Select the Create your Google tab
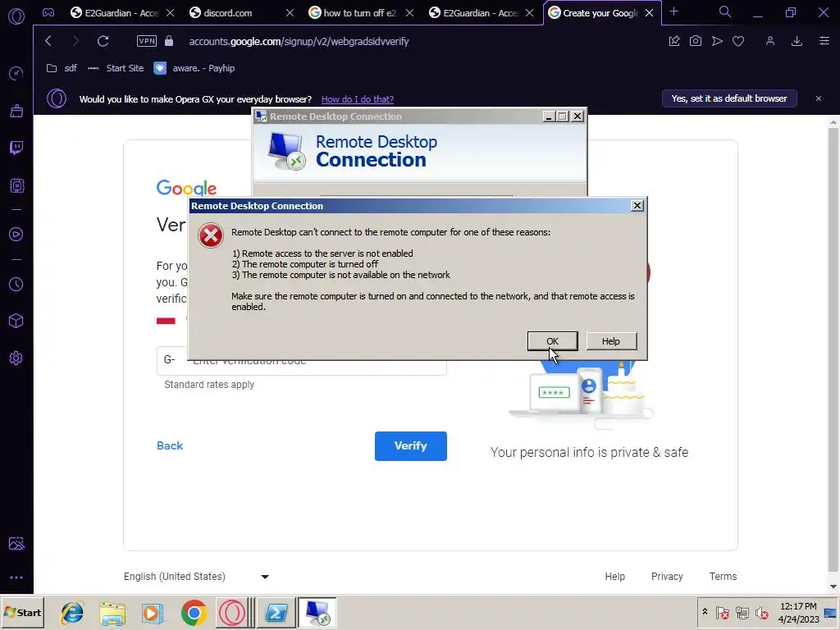 594,13
